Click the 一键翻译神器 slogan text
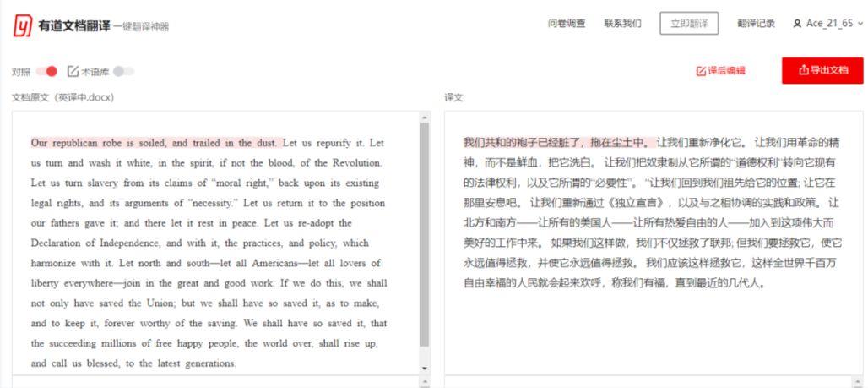Screen dimensions: 868x388 pyautogui.click(x=142, y=26)
